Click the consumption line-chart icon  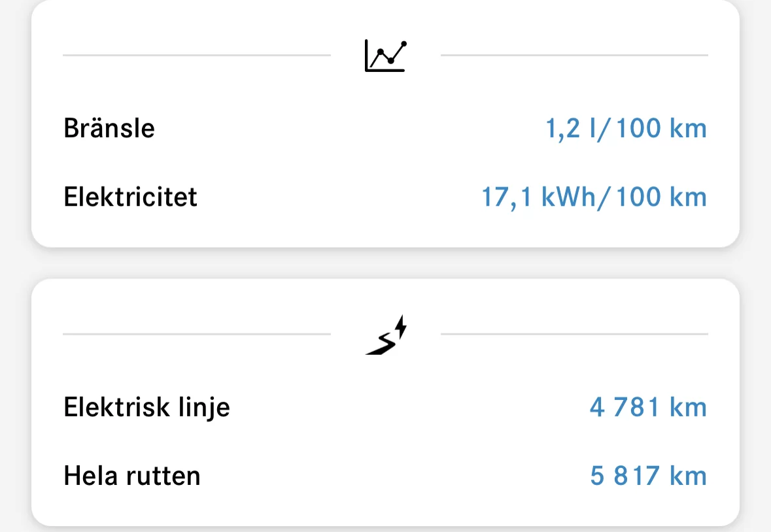pos(385,56)
